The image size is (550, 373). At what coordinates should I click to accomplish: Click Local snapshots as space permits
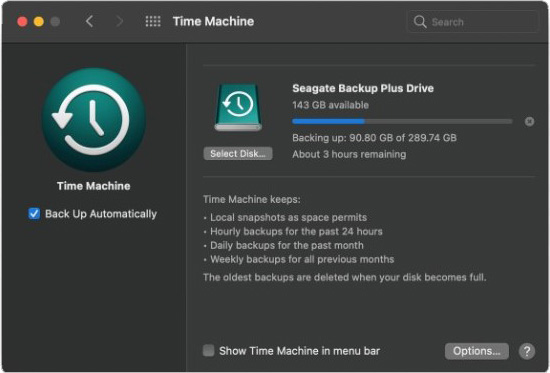(x=288, y=218)
